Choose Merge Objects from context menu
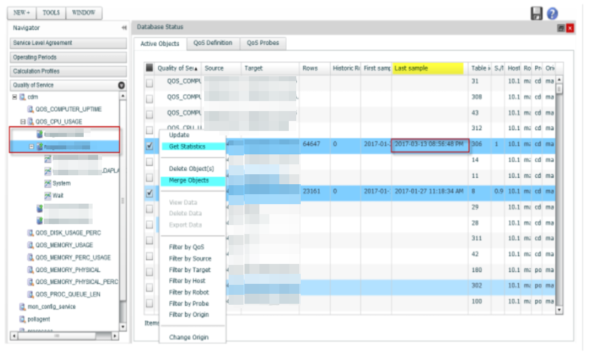Screen dimensions: 596x364 coord(189,181)
